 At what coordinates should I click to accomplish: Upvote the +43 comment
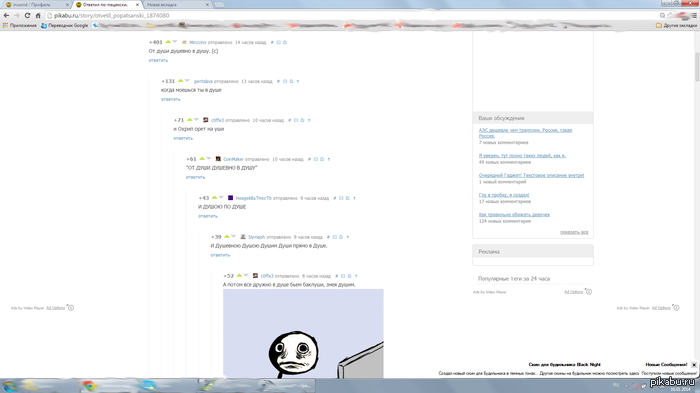(x=215, y=197)
